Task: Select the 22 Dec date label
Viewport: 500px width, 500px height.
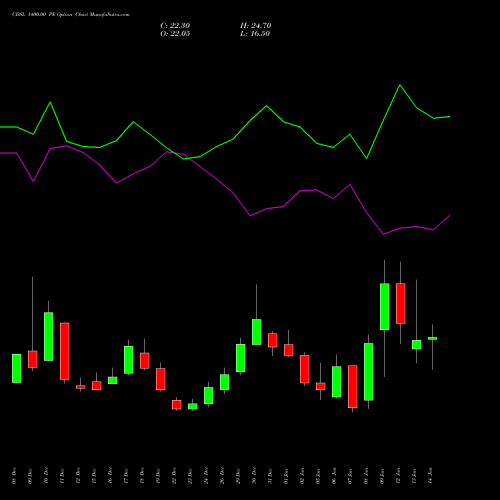Action: 174,476
